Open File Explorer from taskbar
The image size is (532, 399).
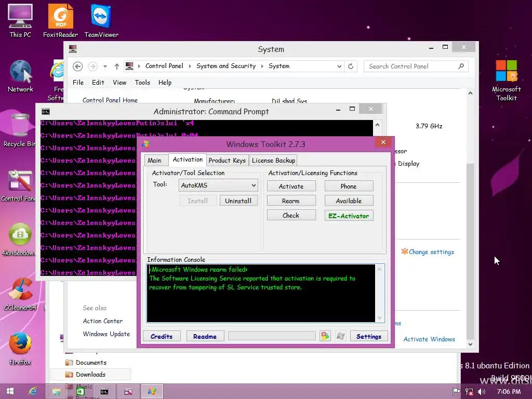coord(56,391)
